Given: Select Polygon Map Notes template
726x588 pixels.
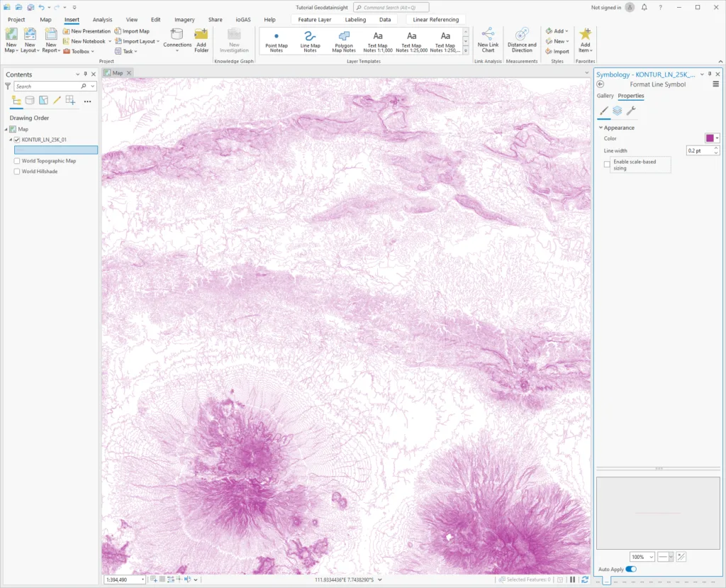Looking at the screenshot, I should [344, 41].
